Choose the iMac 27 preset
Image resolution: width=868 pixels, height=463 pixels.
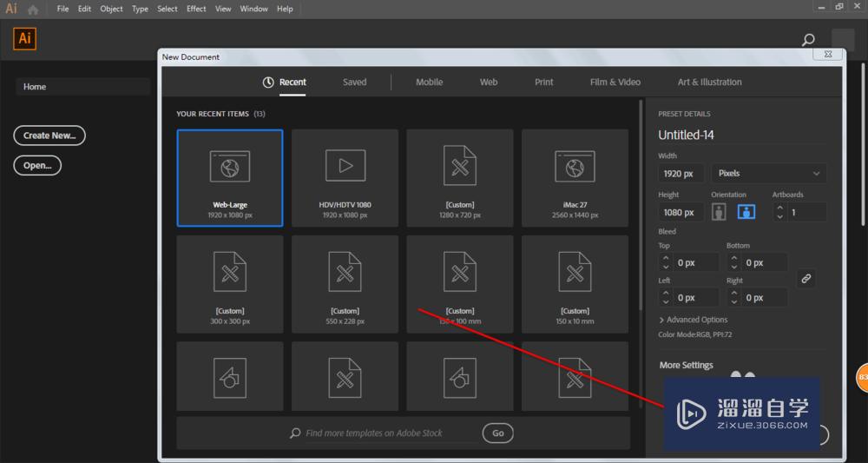point(575,178)
